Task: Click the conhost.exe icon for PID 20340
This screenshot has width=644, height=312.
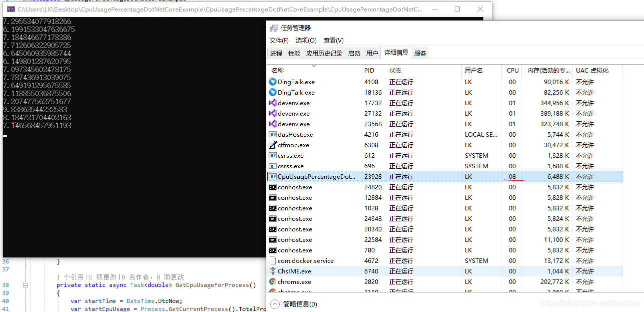Action: pos(273,229)
